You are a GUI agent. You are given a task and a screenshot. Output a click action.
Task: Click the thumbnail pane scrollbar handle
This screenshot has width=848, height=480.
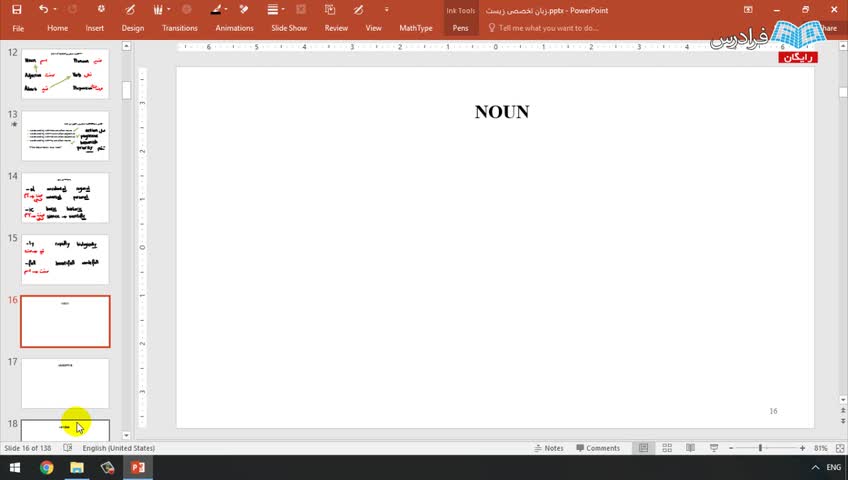[x=126, y=90]
